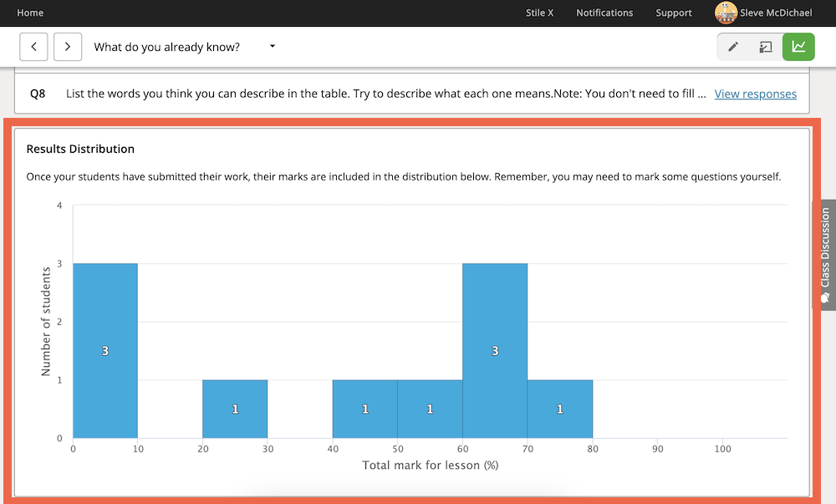The image size is (836, 504).
Task: Click the 'Total mark for lesson (%)' axis label
Action: (431, 465)
